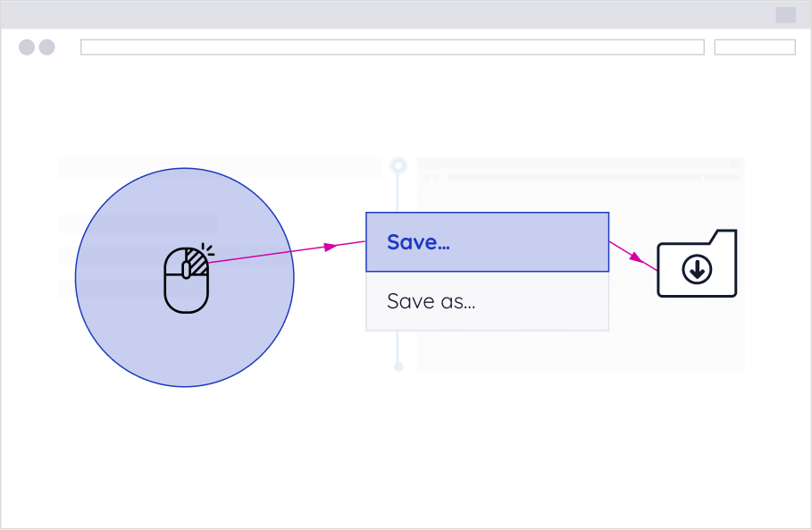Click the second gray dot in browser toolbar
The image size is (812, 530).
pos(46,47)
